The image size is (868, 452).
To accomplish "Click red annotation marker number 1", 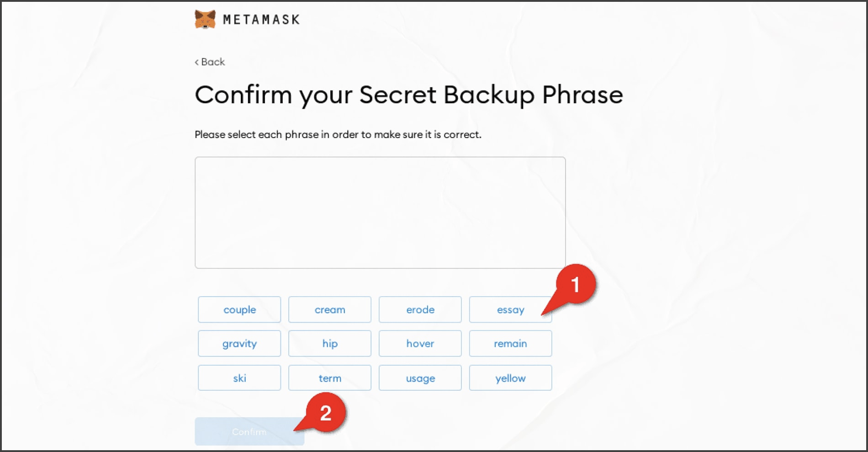I will 575,284.
